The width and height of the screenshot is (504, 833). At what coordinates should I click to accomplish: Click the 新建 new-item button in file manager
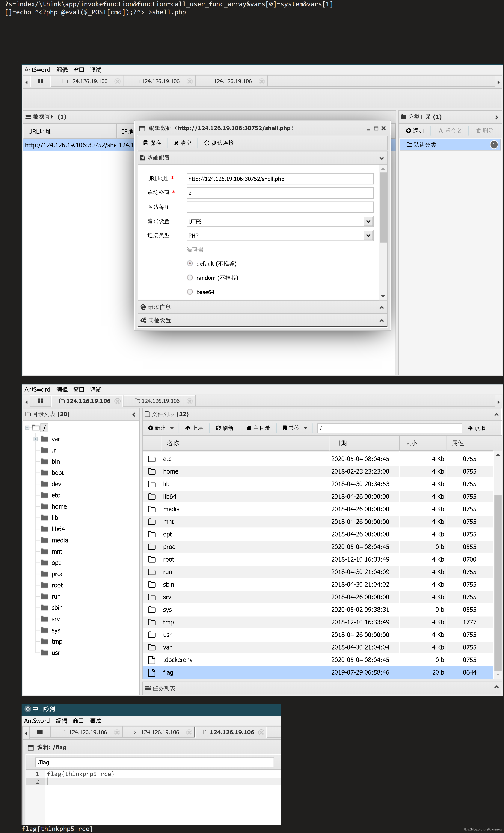pos(157,428)
